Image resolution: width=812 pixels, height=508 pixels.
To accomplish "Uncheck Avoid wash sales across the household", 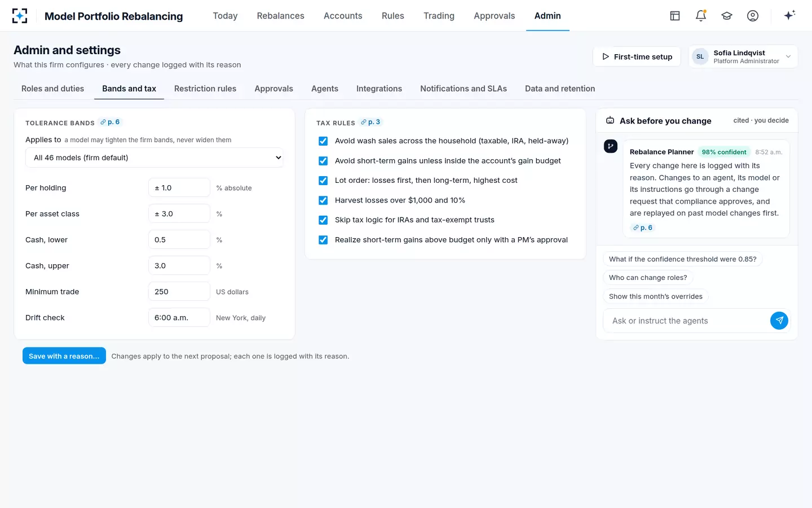I will tap(323, 141).
